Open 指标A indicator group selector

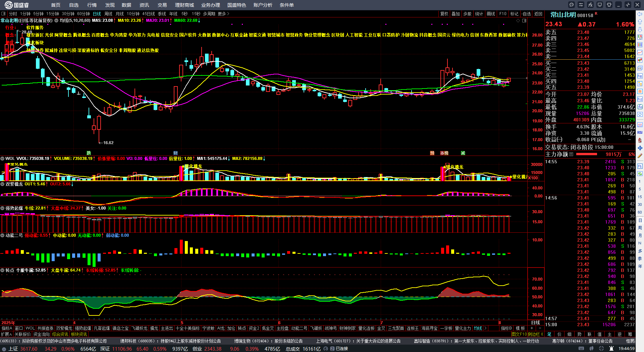(7, 328)
